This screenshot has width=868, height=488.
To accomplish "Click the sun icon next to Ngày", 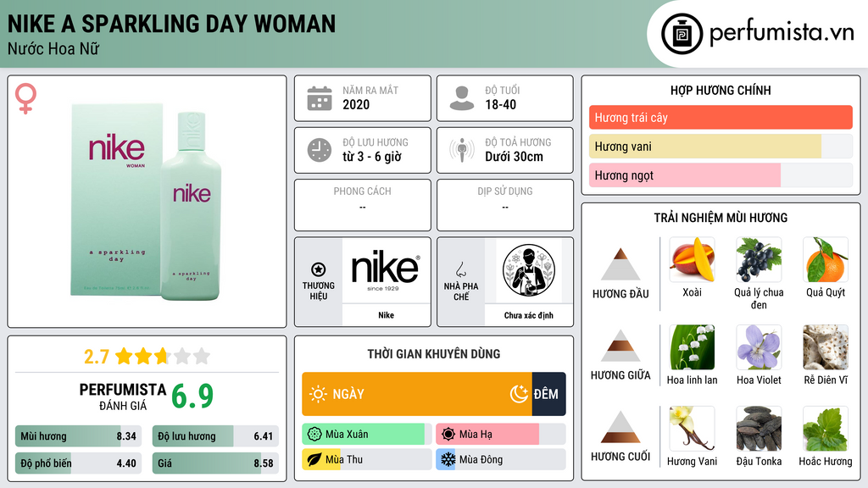I will [318, 394].
